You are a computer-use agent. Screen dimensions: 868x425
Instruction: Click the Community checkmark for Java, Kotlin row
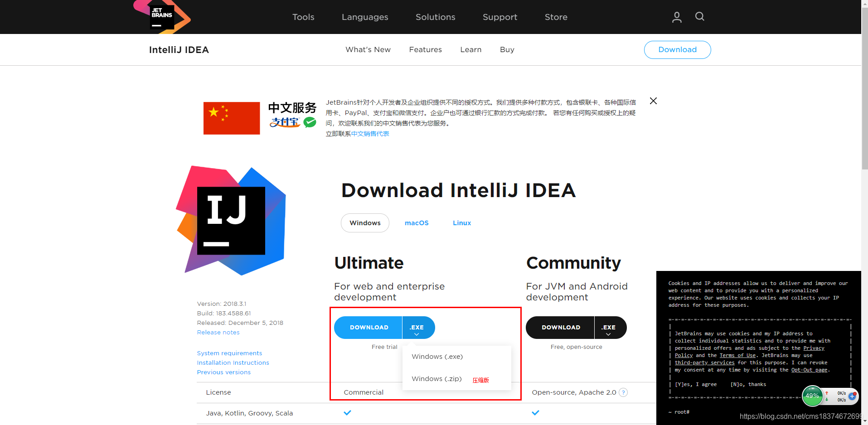coord(536,413)
